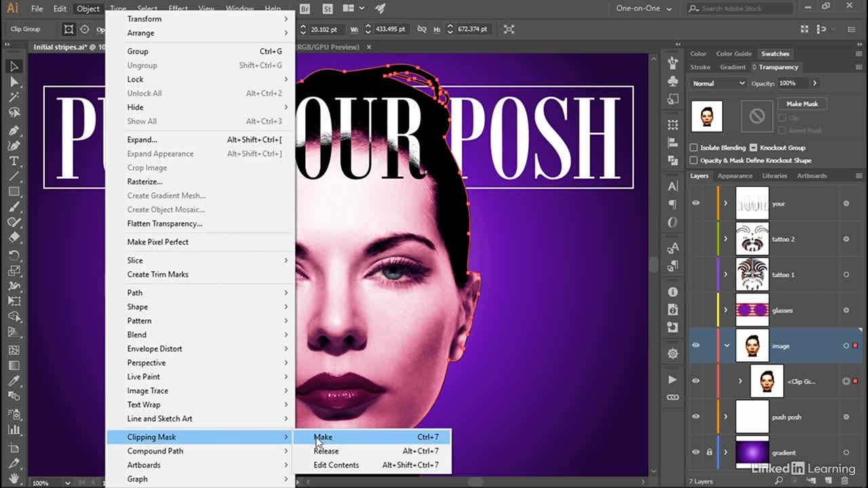Choose Edit Contents menu item
The width and height of the screenshot is (868, 488).
tap(372, 465)
